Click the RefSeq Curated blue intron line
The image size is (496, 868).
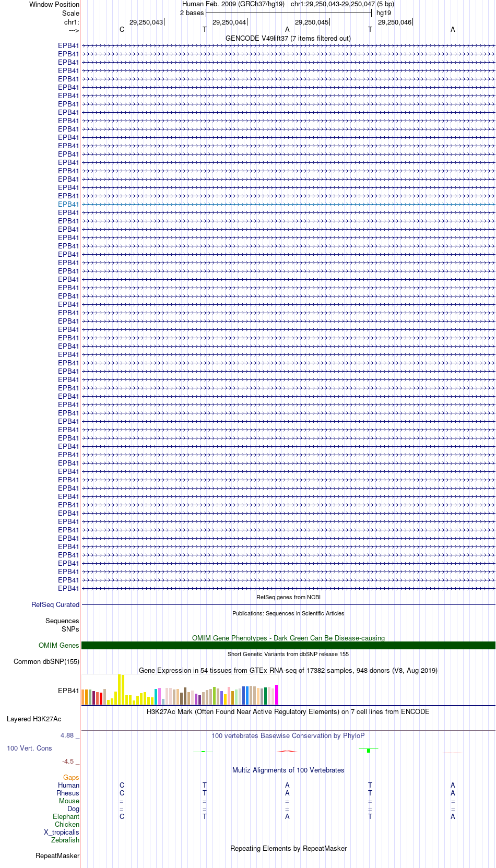(288, 605)
